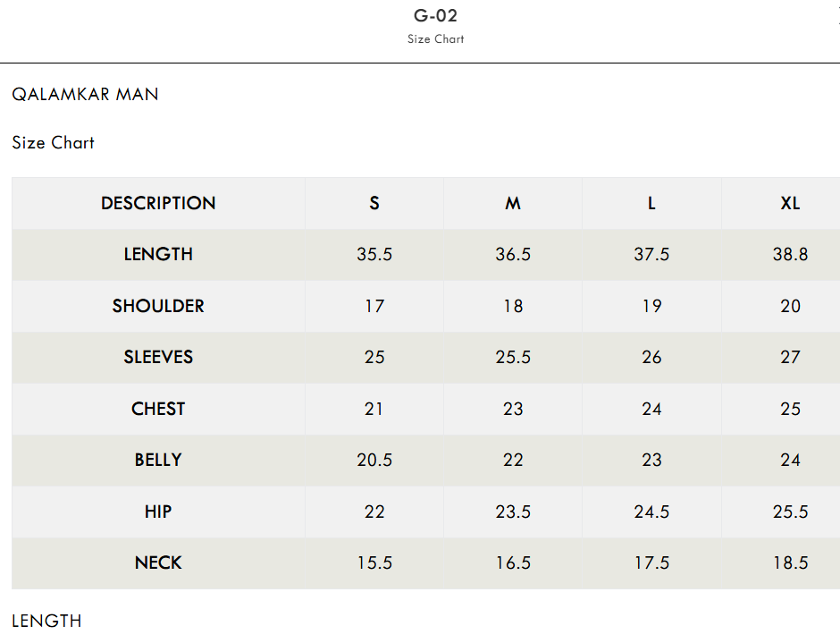840x643 pixels.
Task: Select the M size column header
Action: point(513,203)
